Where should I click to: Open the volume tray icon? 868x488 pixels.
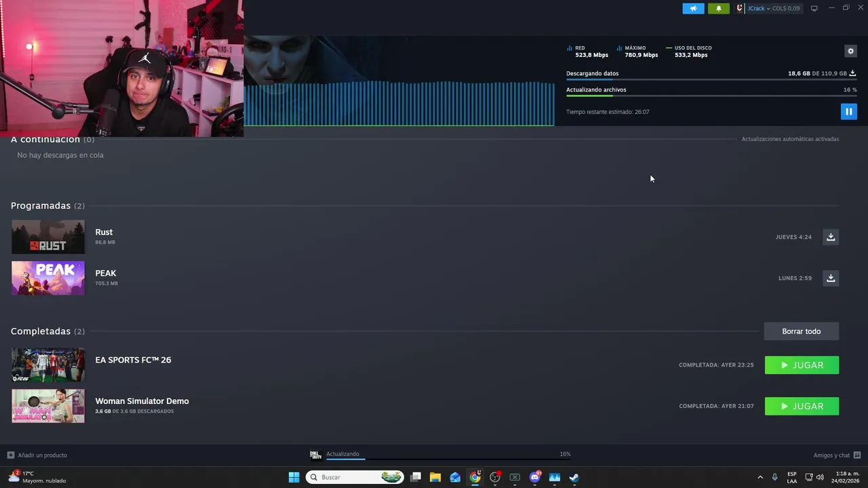821,477
